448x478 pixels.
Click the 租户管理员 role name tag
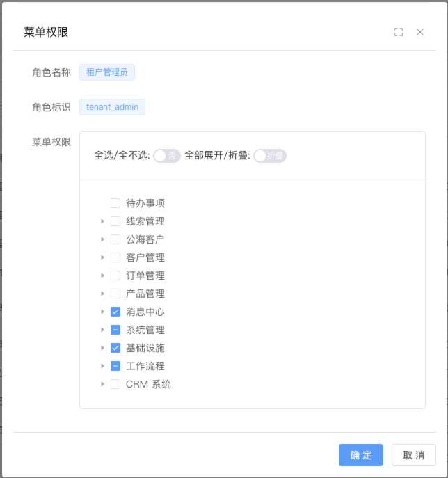point(107,72)
